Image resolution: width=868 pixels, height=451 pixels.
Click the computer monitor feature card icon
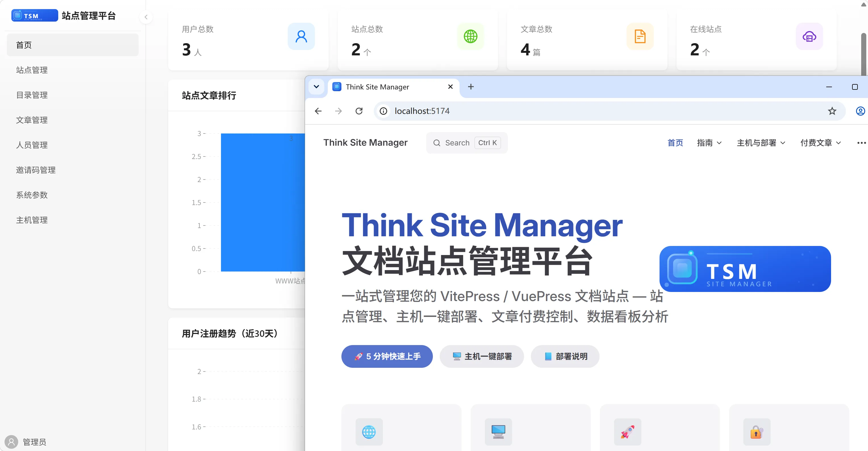(498, 432)
